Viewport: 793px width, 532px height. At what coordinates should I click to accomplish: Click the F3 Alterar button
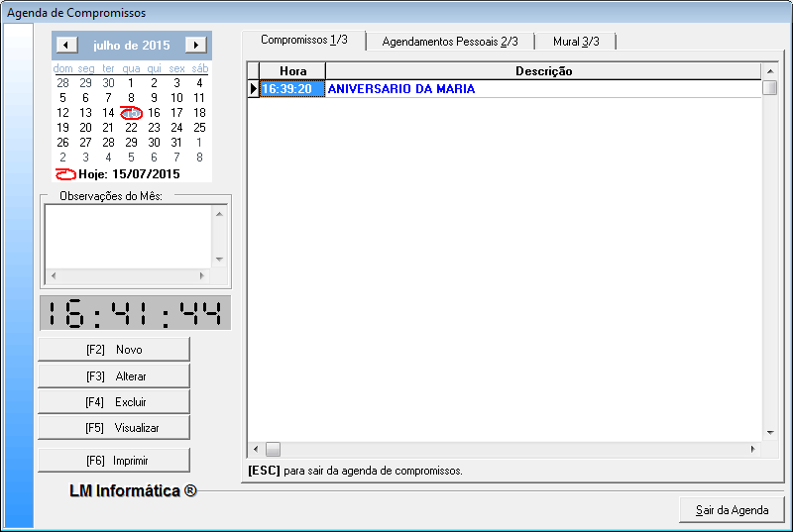tap(114, 376)
